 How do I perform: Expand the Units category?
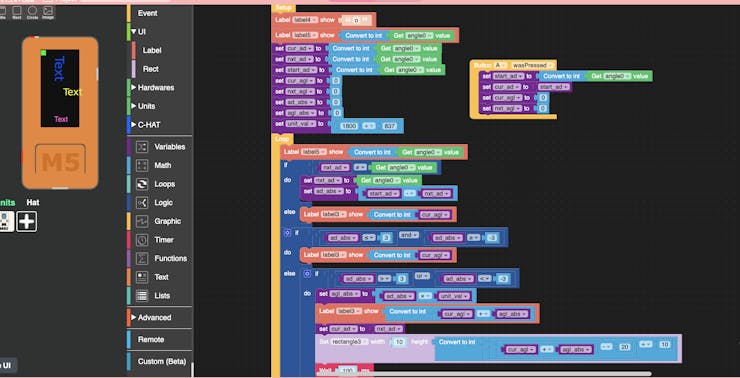point(146,106)
